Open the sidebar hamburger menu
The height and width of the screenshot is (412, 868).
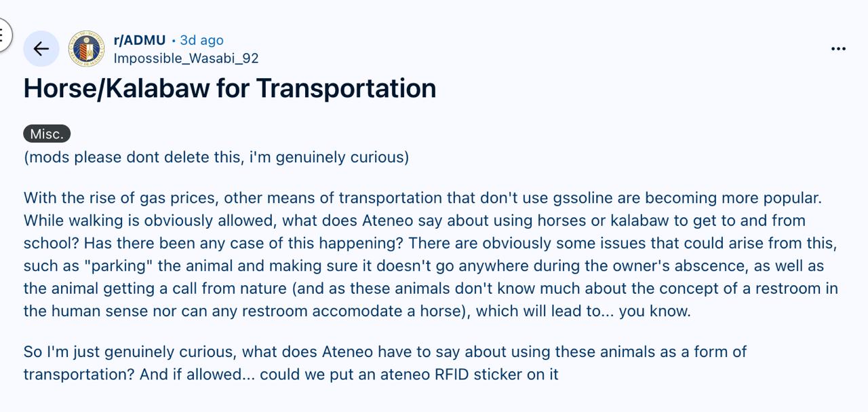pyautogui.click(x=3, y=34)
